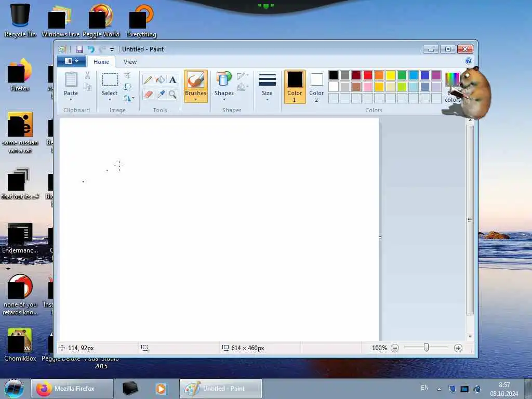Open the blue Paint file menu button
The image size is (532, 399).
(x=71, y=61)
